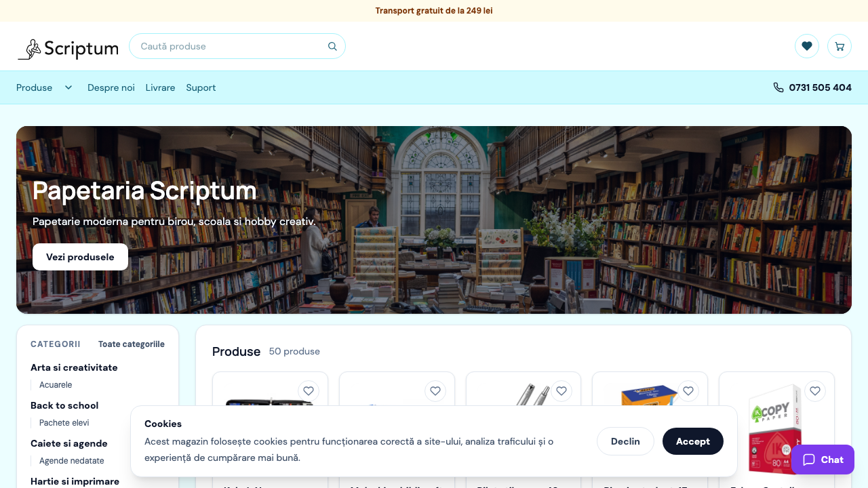The image size is (868, 488).
Task: Accept the cookies
Action: (x=693, y=441)
